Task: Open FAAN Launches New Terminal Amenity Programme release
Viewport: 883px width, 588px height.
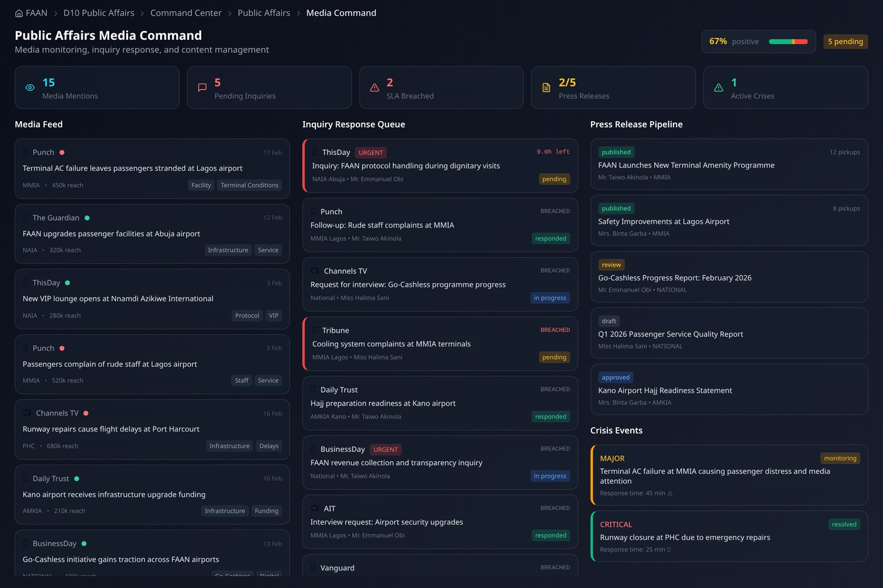Action: click(729, 164)
